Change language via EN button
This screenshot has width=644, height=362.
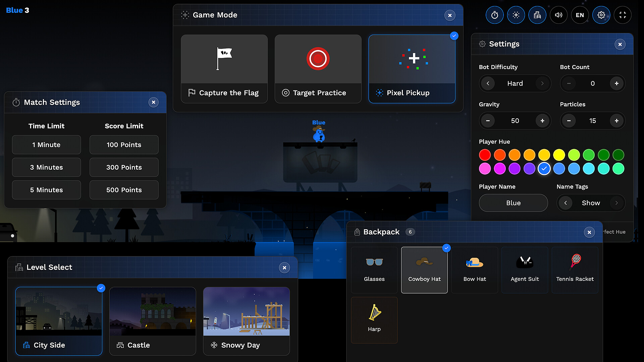580,15
